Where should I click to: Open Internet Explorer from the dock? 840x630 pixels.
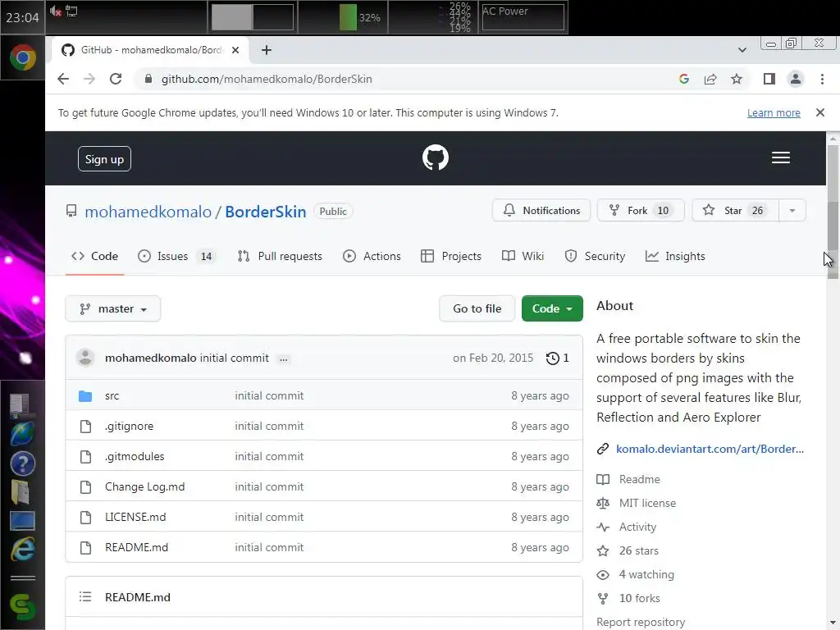[22, 549]
